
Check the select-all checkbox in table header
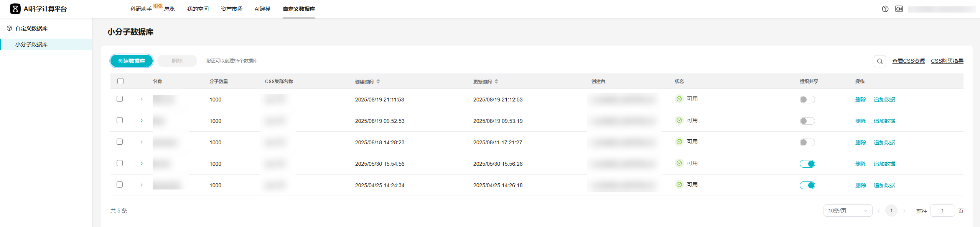pyautogui.click(x=120, y=81)
